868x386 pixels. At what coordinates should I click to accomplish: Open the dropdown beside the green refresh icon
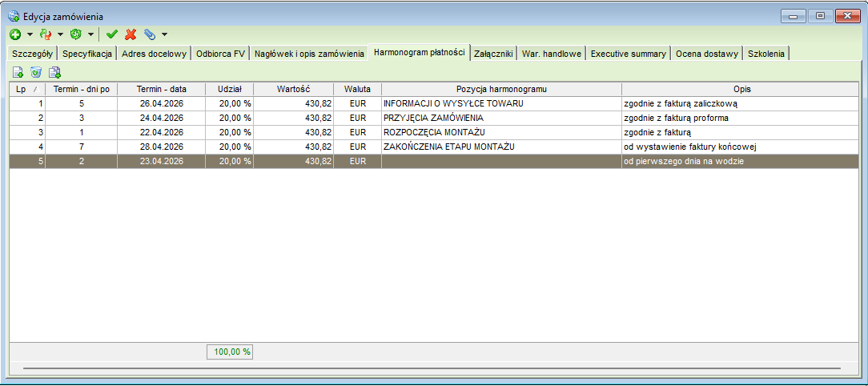pyautogui.click(x=90, y=34)
